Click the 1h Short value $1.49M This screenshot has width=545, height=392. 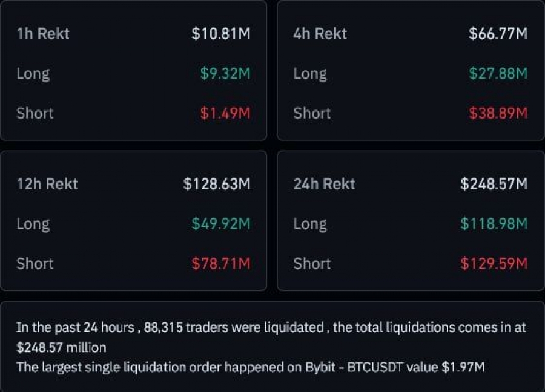[225, 113]
